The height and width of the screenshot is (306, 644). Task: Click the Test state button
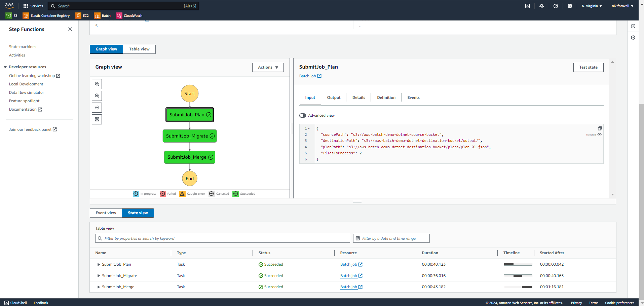[x=588, y=67]
